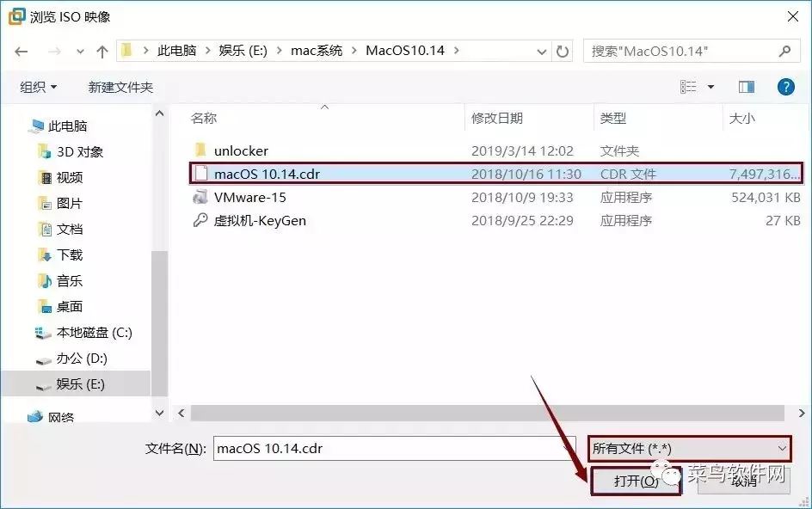The image size is (812, 509).
Task: Click the 新建文件夹 button
Action: point(120,87)
